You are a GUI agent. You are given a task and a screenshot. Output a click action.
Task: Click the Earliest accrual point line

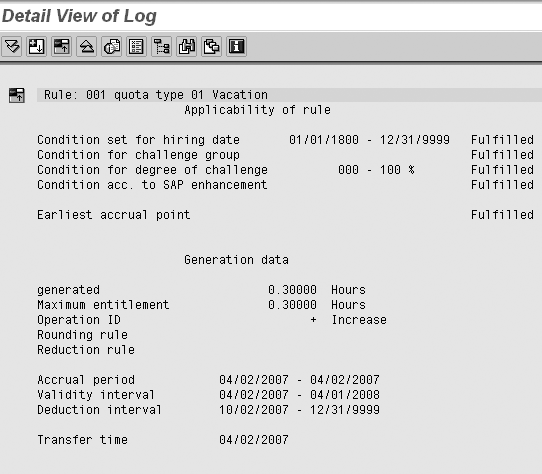[x=285, y=215]
